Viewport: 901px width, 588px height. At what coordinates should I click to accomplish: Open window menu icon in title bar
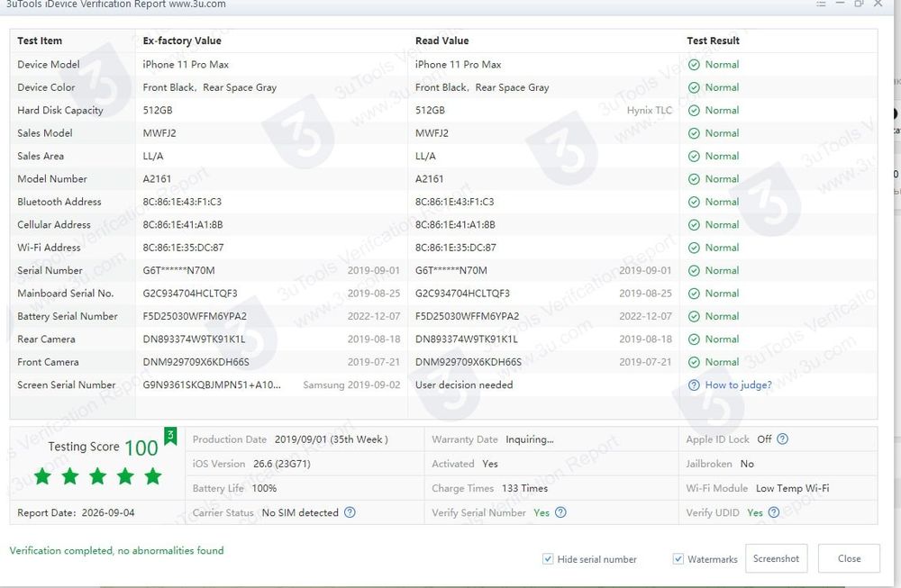click(821, 4)
